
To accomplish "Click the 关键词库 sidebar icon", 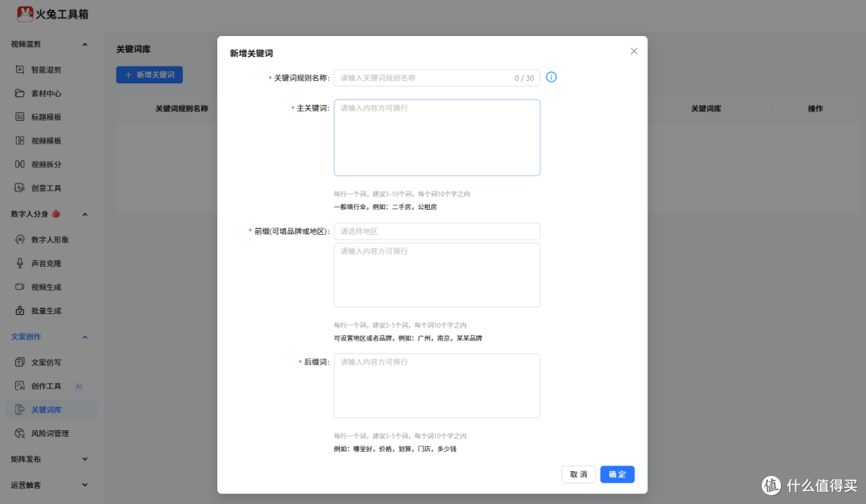I will pos(20,409).
